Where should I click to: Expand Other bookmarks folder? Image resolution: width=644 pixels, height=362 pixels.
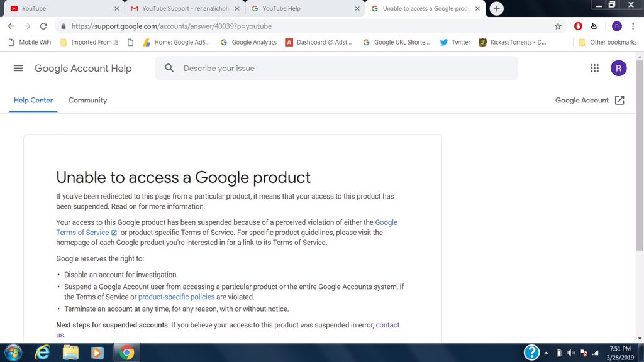click(608, 42)
